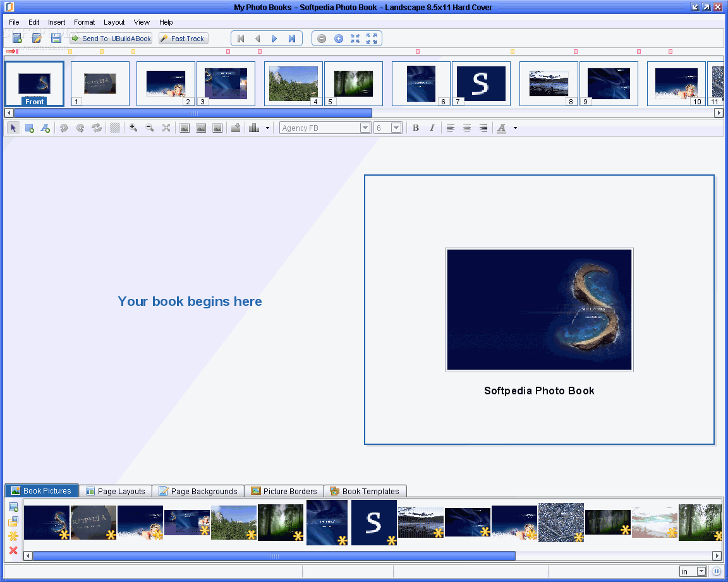
Task: Expand the font color dropdown arrow
Action: [516, 128]
